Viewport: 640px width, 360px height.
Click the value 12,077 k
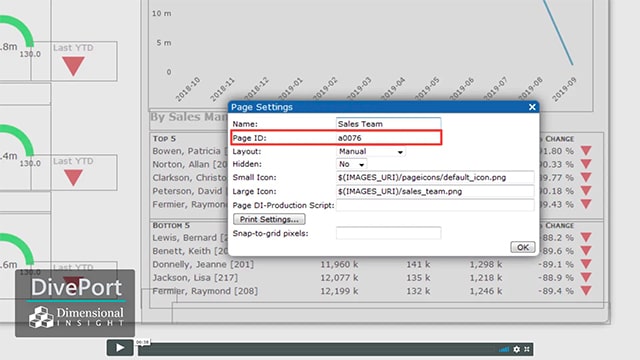(x=339, y=278)
